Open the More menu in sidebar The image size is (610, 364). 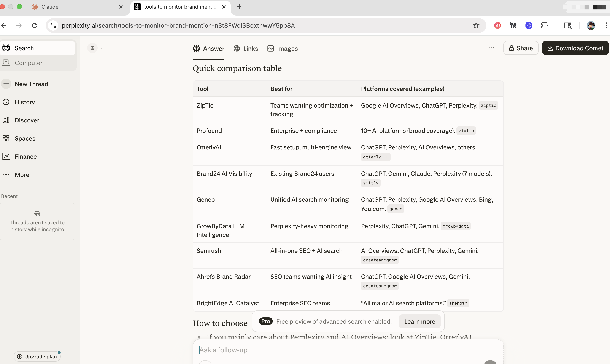tap(22, 174)
